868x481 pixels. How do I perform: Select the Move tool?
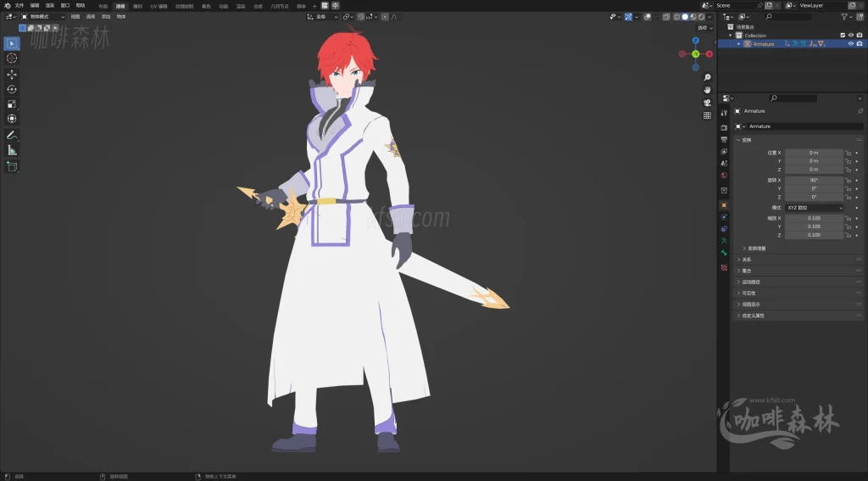tap(12, 75)
